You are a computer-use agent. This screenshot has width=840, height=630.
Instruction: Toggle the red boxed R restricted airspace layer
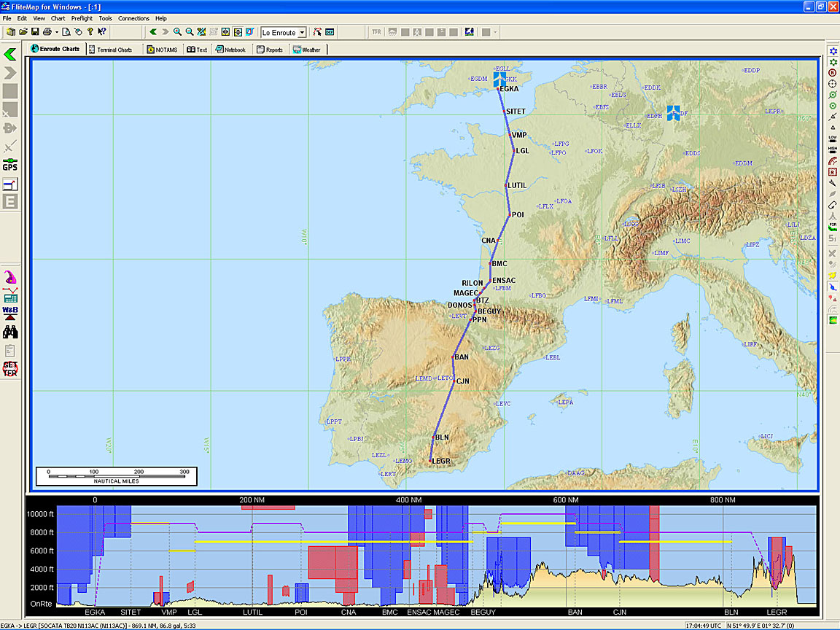click(x=833, y=172)
